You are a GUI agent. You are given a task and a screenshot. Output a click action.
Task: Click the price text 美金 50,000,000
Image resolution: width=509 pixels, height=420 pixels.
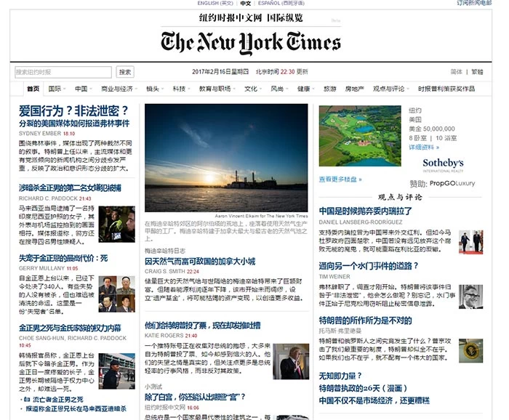click(432, 129)
